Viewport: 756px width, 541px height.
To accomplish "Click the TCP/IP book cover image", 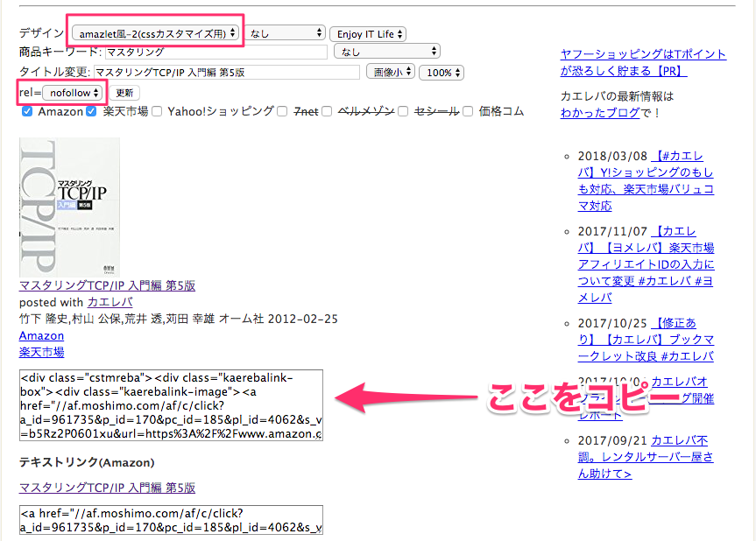I will 69,207.
